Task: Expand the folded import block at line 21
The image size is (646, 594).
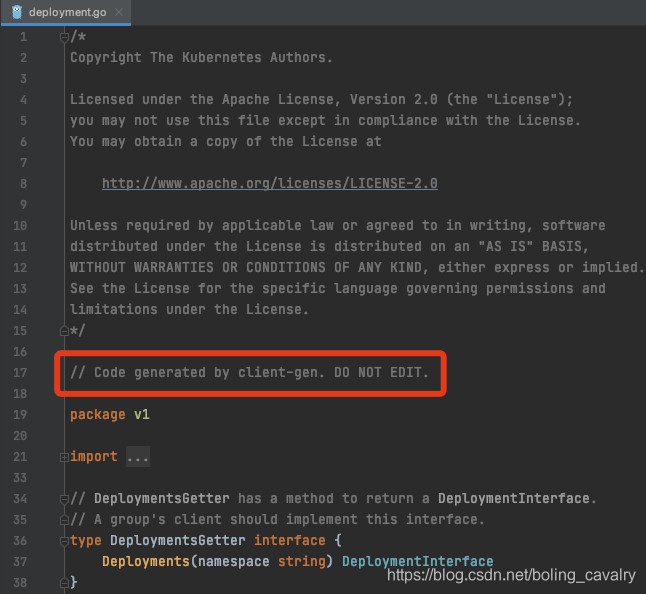Action: click(64, 457)
